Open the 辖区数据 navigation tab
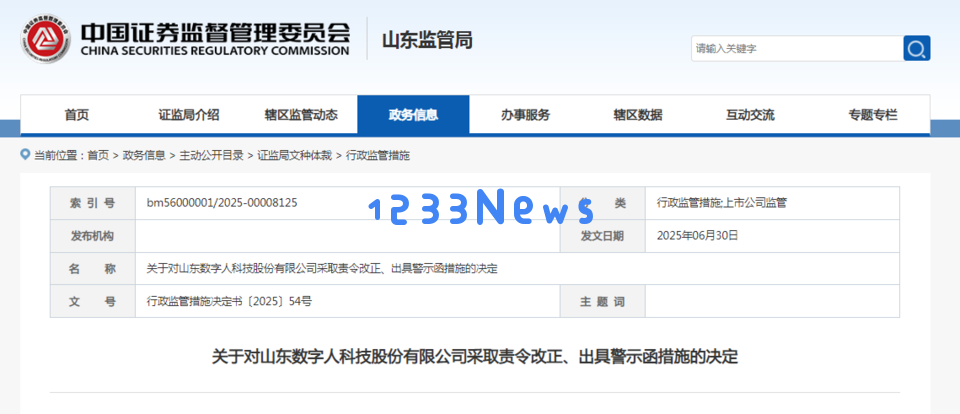 638,115
